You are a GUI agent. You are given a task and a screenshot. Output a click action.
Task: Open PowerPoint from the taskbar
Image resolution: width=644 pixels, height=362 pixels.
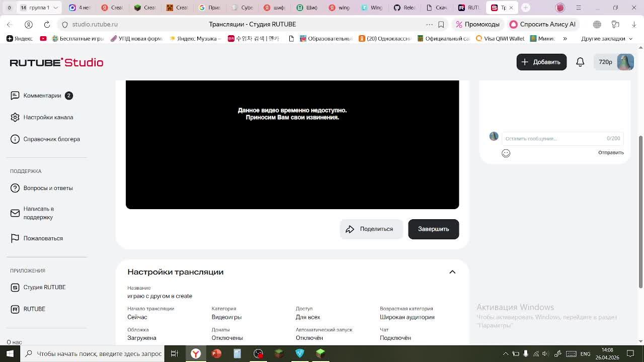[x=217, y=353]
